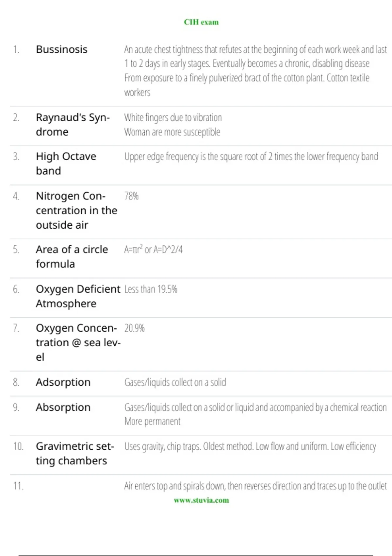Select the 78% answer text
Image resolution: width=392 pixels, height=556 pixels.
coord(131,196)
